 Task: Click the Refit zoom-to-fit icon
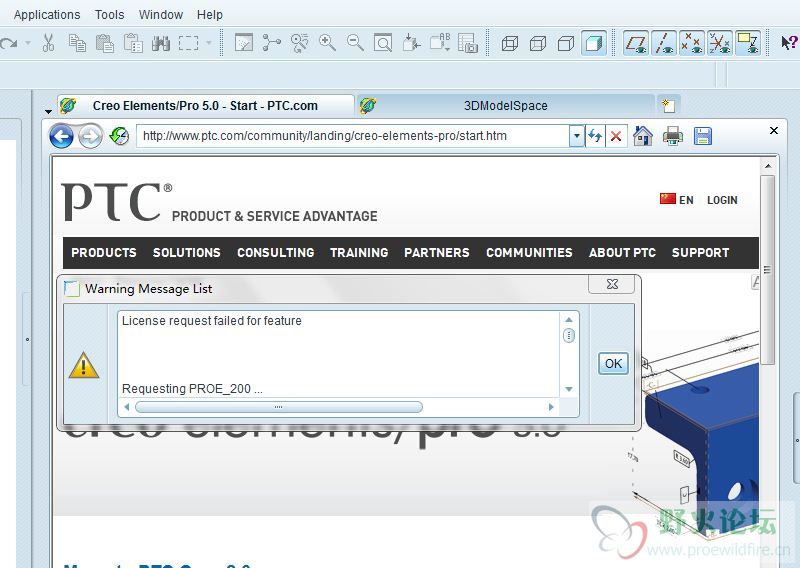point(383,43)
